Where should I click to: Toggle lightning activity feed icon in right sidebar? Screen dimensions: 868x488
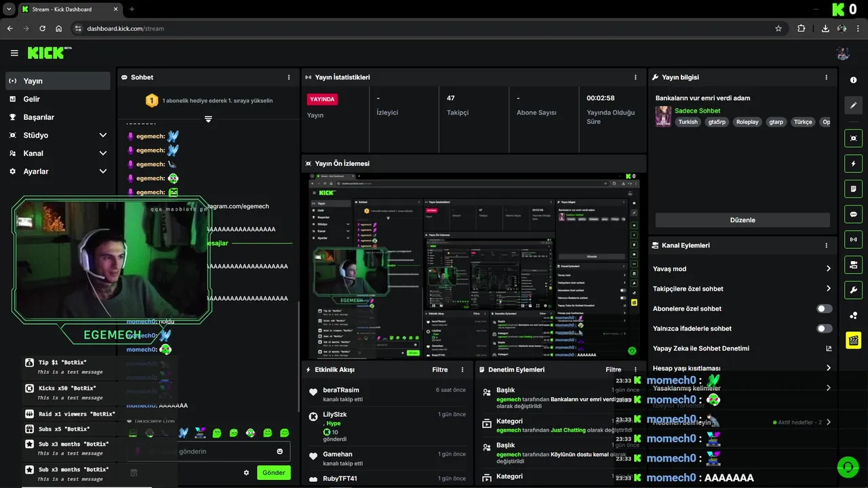pyautogui.click(x=853, y=163)
